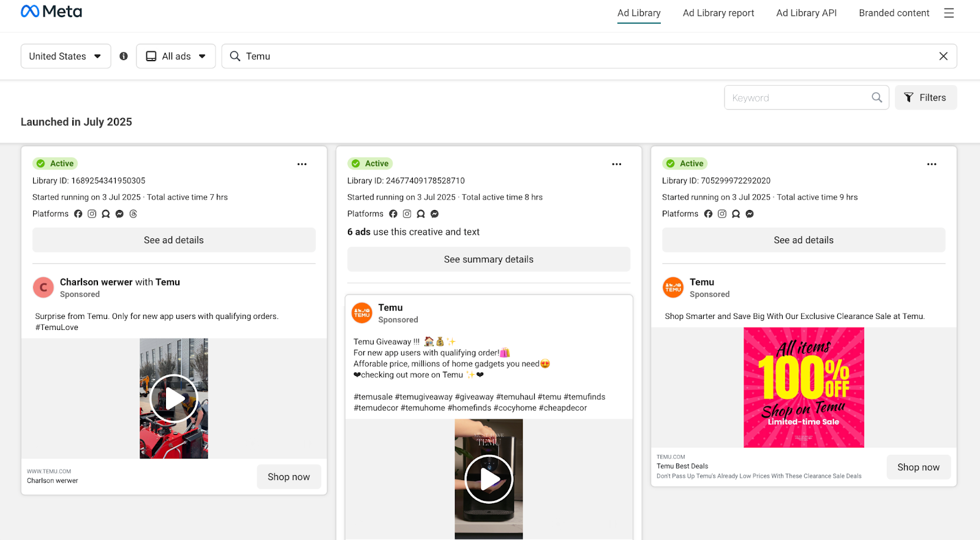The height and width of the screenshot is (540, 980).
Task: Click the Temu Best Deals headline
Action: point(682,466)
